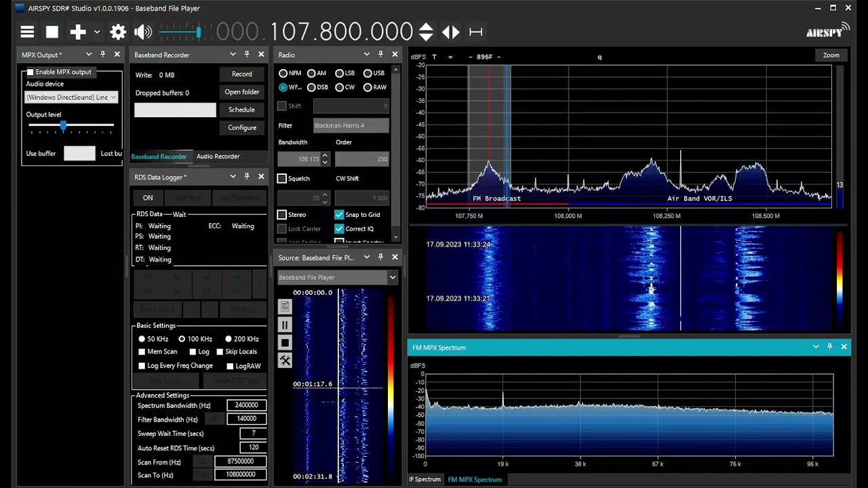Screen dimensions: 868x488
Task: Pin the Baseband Recorder panel
Action: pyautogui.click(x=247, y=55)
